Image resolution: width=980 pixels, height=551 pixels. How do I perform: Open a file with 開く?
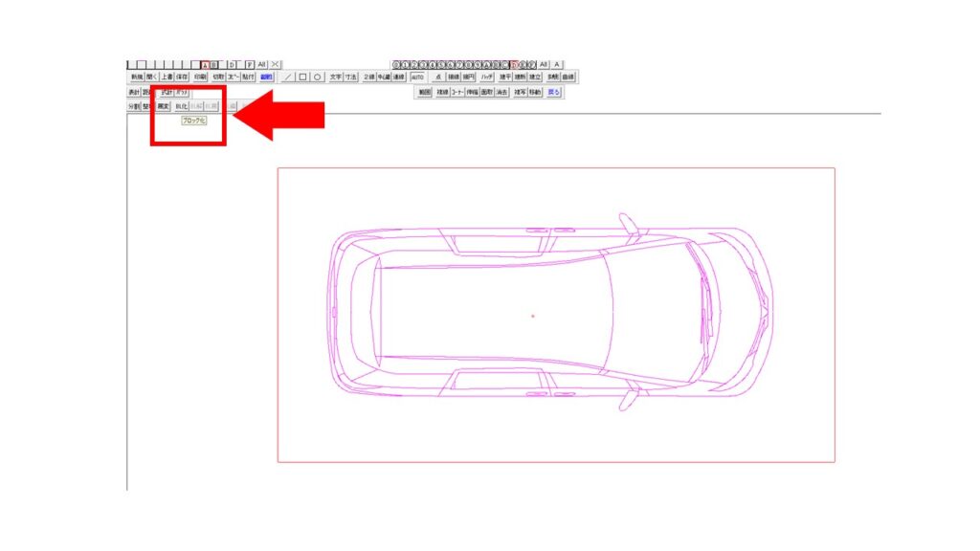(152, 77)
